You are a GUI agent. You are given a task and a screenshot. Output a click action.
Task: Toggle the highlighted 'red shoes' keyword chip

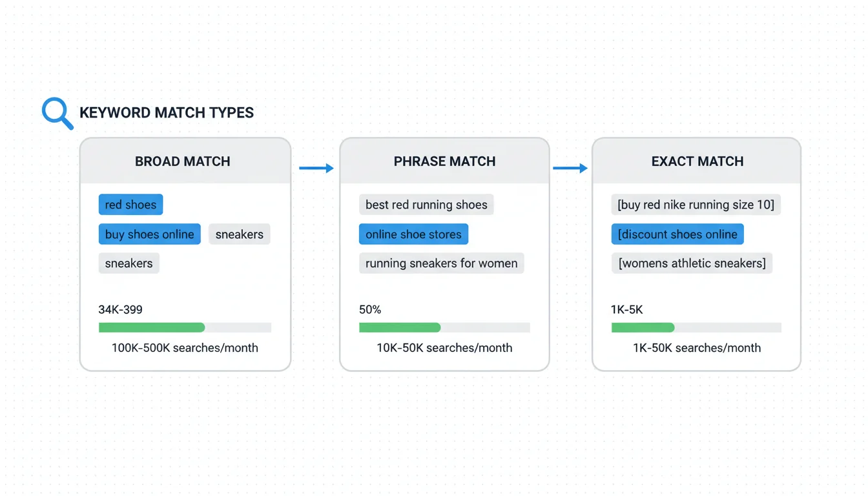click(130, 205)
